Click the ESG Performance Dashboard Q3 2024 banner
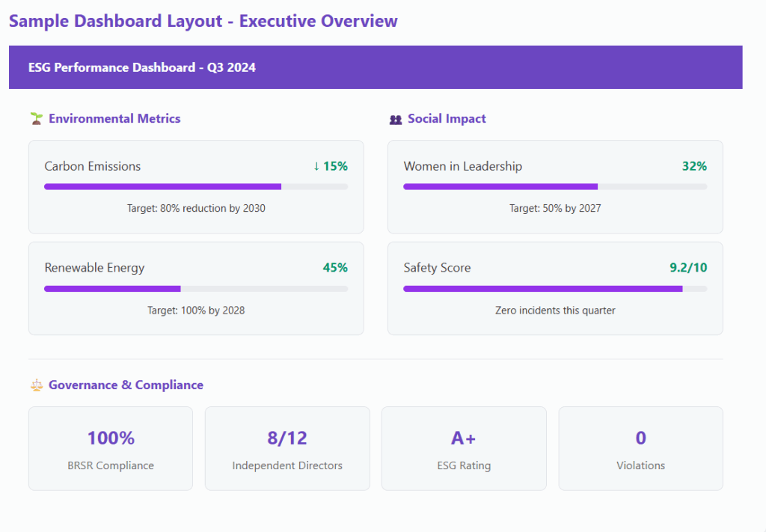 pyautogui.click(x=376, y=67)
